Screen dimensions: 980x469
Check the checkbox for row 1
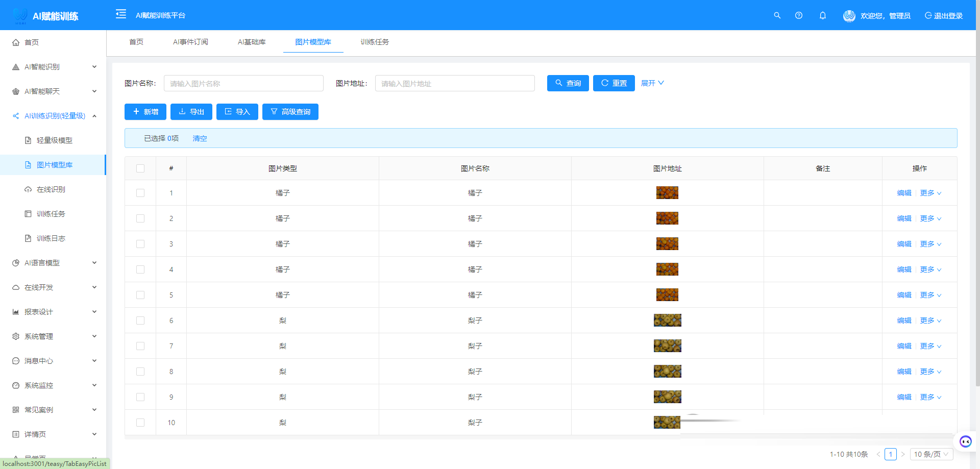point(140,193)
